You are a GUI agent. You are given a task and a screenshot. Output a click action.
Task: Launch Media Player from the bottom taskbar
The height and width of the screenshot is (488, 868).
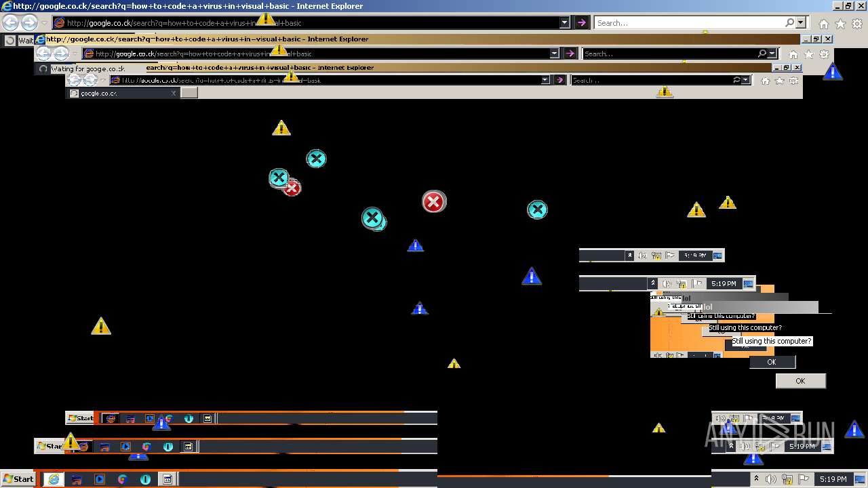[x=100, y=479]
